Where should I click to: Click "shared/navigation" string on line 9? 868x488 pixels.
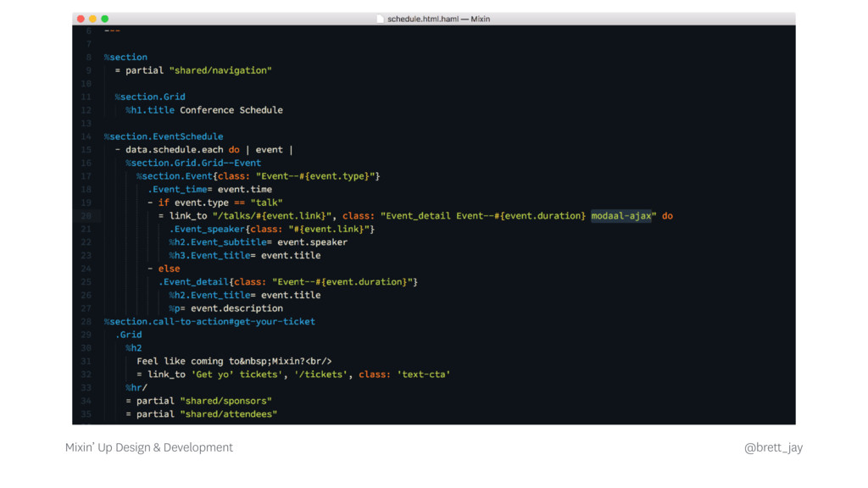(x=220, y=70)
